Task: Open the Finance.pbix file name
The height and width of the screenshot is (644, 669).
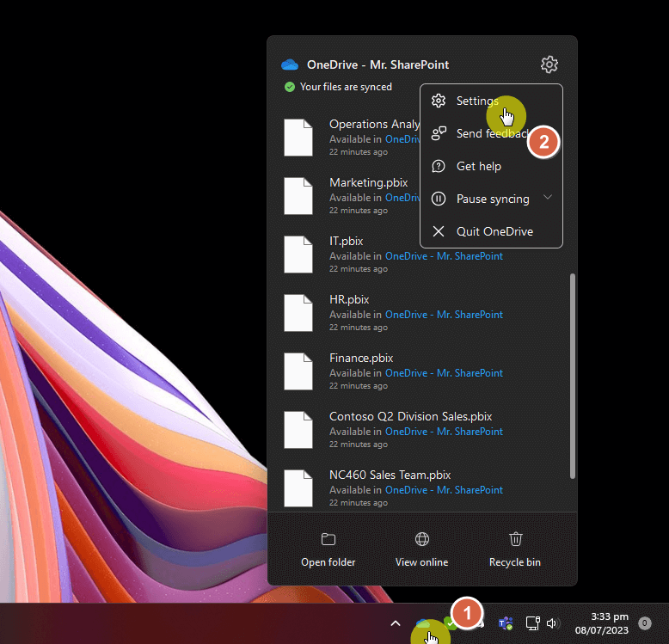Action: pyautogui.click(x=361, y=358)
